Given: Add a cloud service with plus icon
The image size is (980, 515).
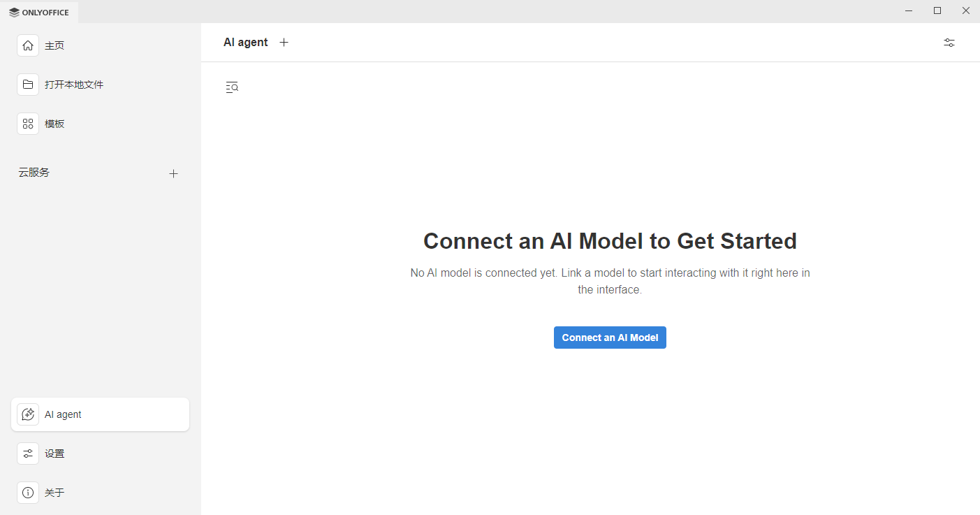Looking at the screenshot, I should click(x=174, y=173).
